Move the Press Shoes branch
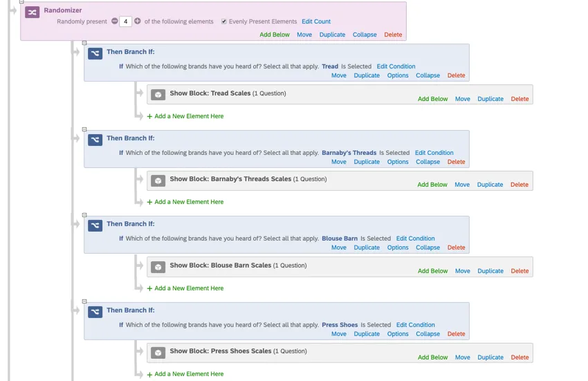 (339, 334)
